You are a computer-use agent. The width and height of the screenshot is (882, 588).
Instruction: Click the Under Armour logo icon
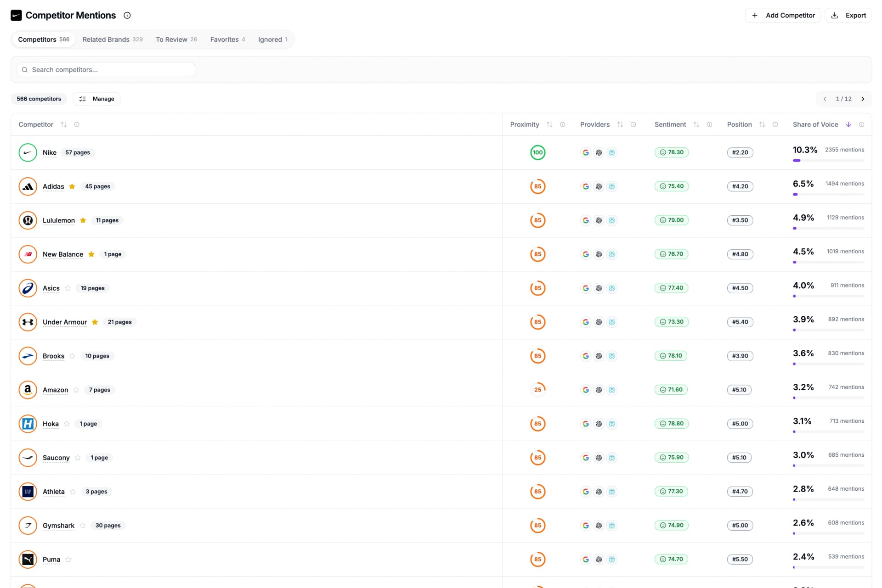point(28,322)
